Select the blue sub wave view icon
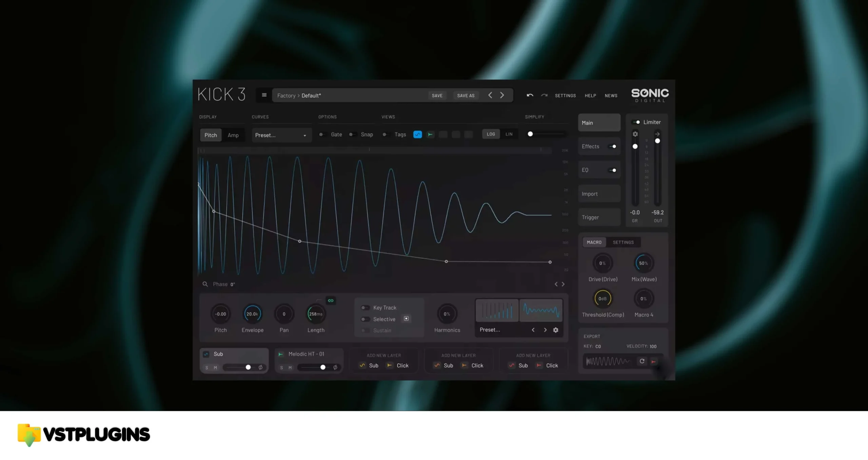868x460 pixels. click(417, 135)
